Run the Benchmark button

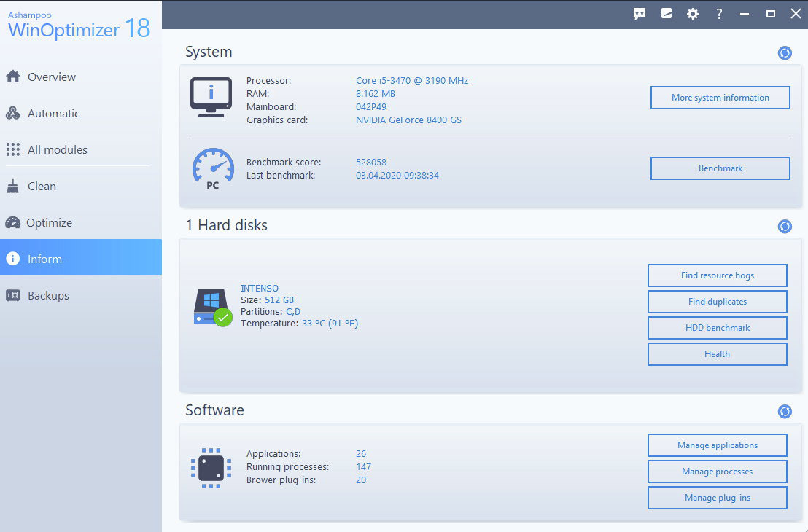coord(720,168)
